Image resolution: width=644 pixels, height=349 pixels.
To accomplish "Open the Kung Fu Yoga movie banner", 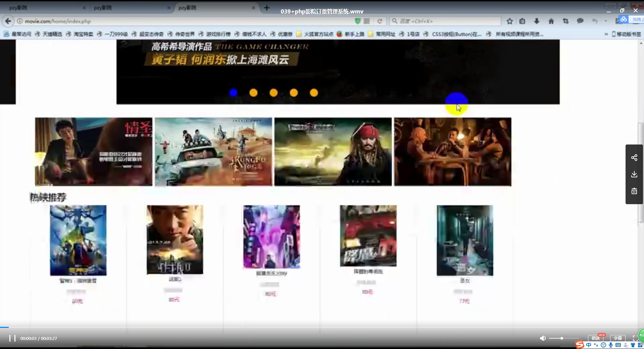I will tap(213, 152).
